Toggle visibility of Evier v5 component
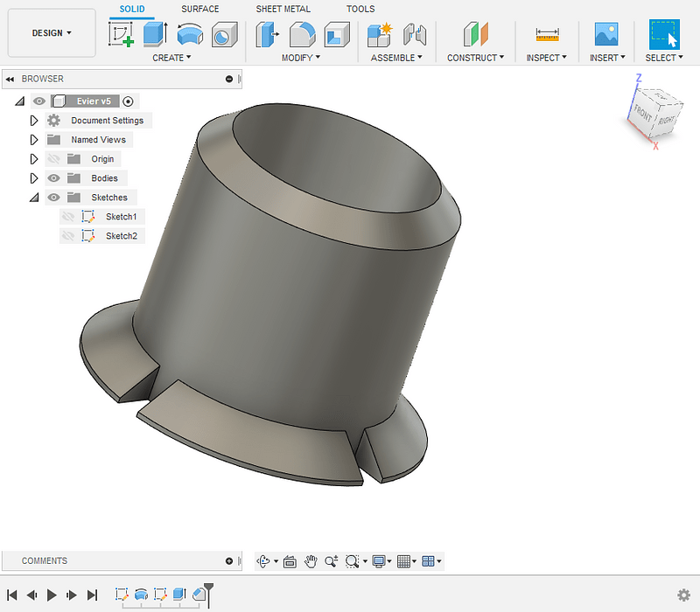The image size is (700, 612). (39, 101)
